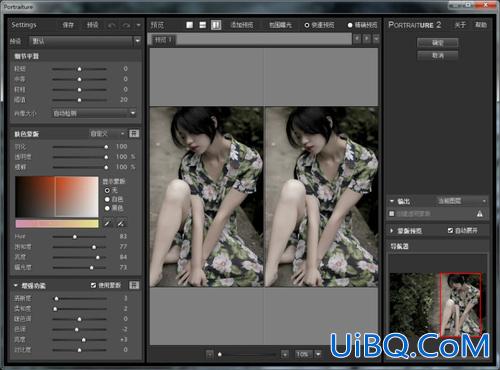The image size is (500, 370).
Task: Click the sharpness slider with value 3
Action: point(79,299)
